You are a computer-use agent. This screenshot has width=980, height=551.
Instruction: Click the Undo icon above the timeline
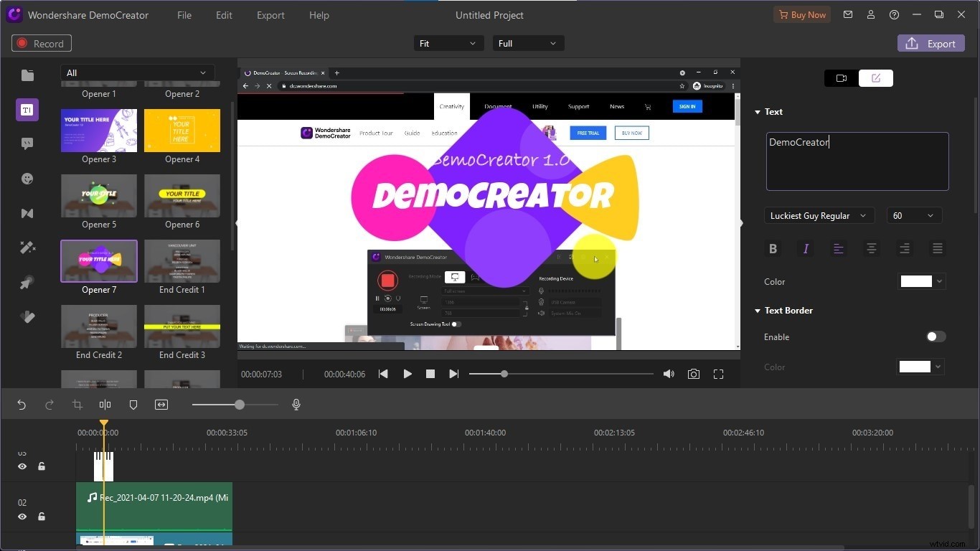tap(22, 405)
